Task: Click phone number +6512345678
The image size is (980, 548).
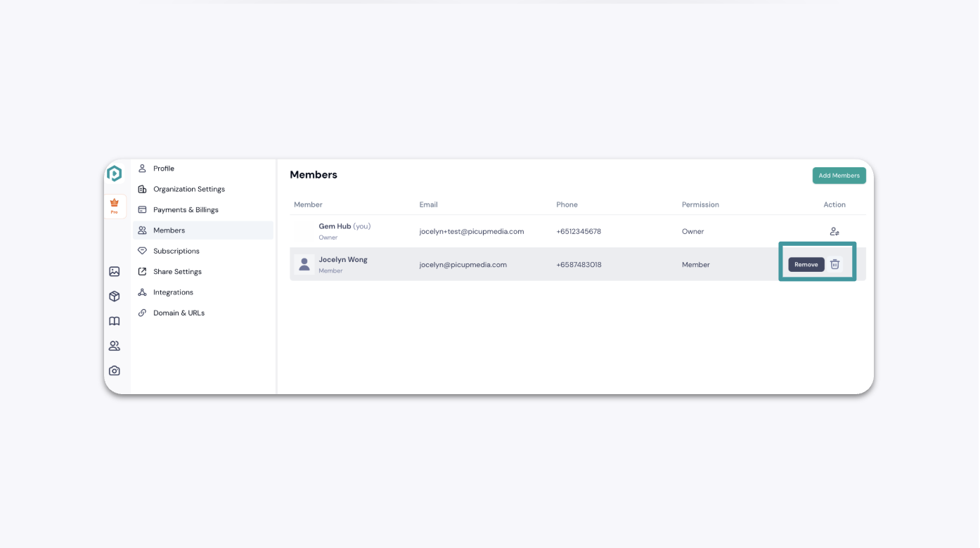Action: pos(579,231)
